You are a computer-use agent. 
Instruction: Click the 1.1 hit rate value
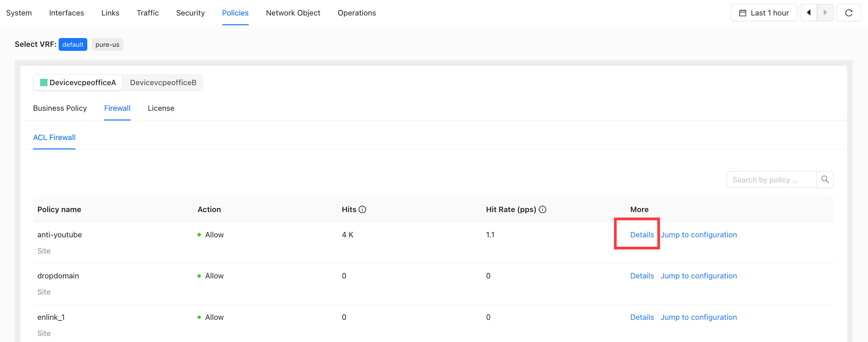pos(490,235)
